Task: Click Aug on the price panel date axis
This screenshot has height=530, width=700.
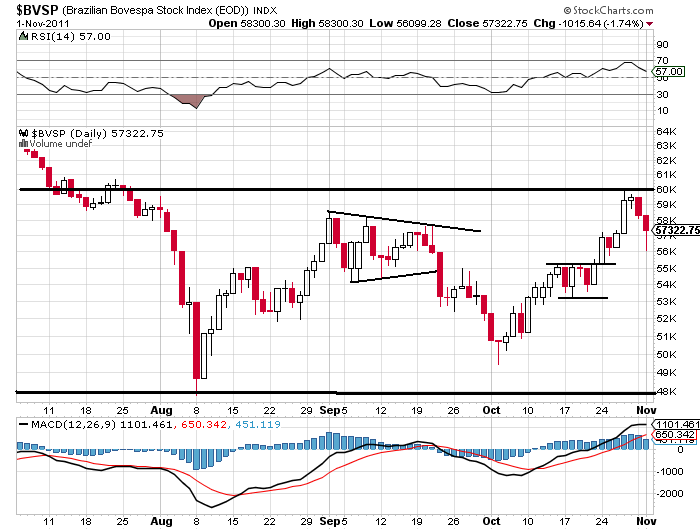Action: coord(161,410)
